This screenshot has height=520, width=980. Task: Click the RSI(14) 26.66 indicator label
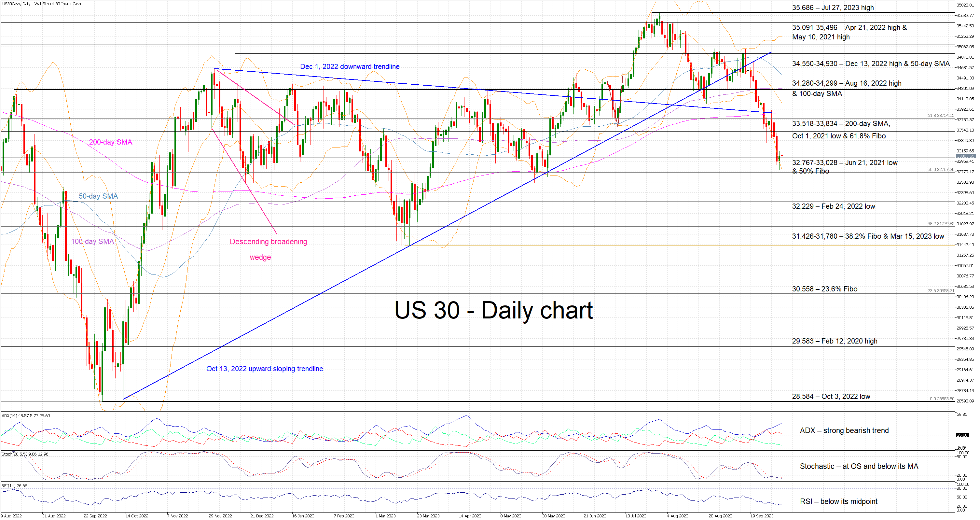(14, 486)
